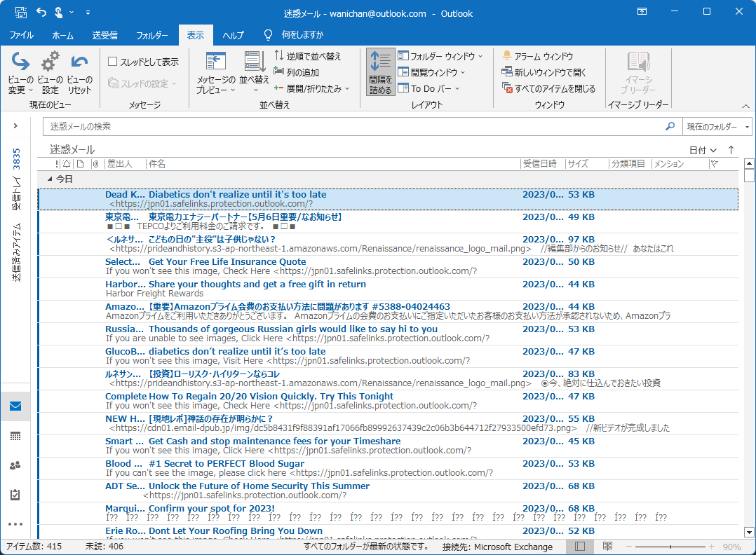Open People contacts module icon
Image resolution: width=756 pixels, height=555 pixels.
(15, 465)
